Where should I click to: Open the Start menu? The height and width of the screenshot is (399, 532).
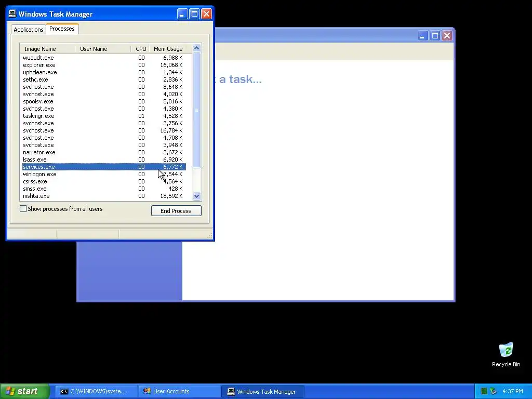[x=24, y=391]
